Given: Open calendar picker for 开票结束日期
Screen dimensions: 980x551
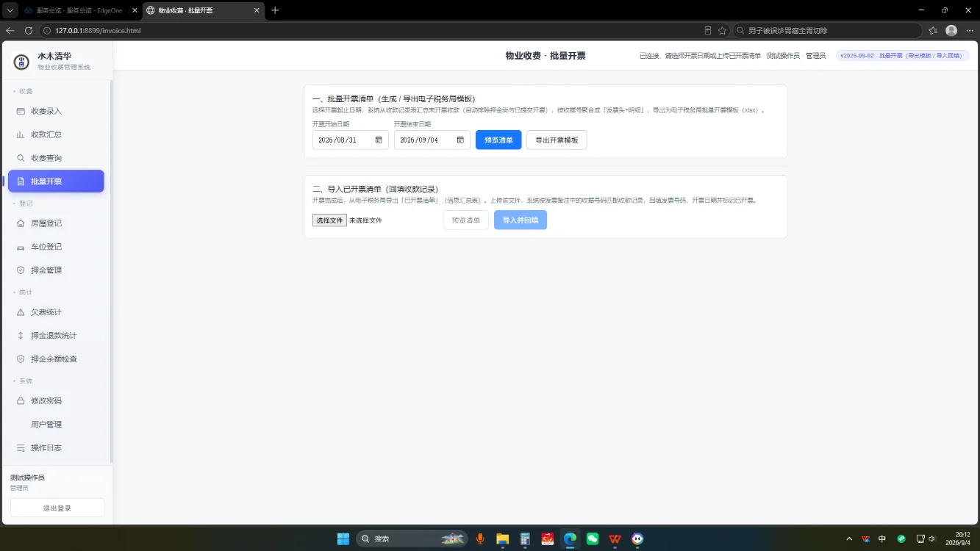Looking at the screenshot, I should (x=460, y=140).
